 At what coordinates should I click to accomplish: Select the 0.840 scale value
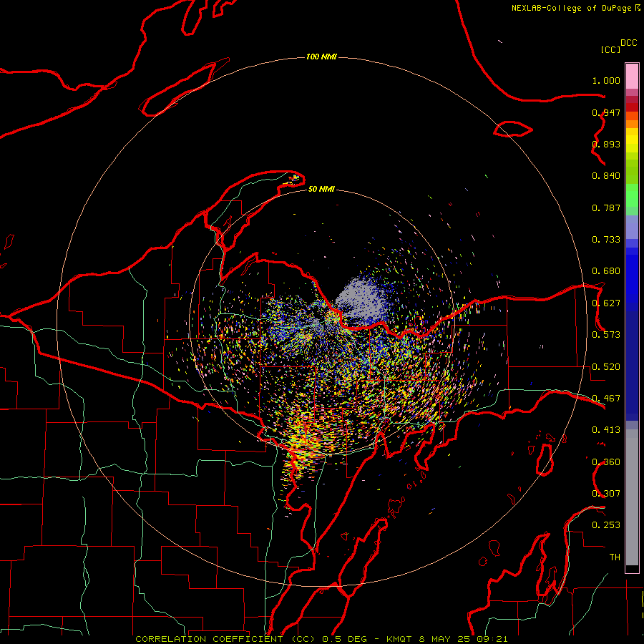tap(606, 176)
